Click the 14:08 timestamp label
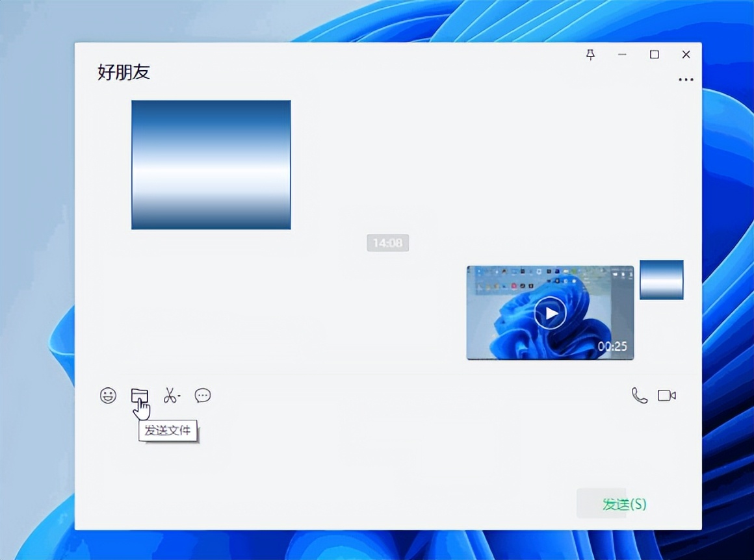 point(387,243)
